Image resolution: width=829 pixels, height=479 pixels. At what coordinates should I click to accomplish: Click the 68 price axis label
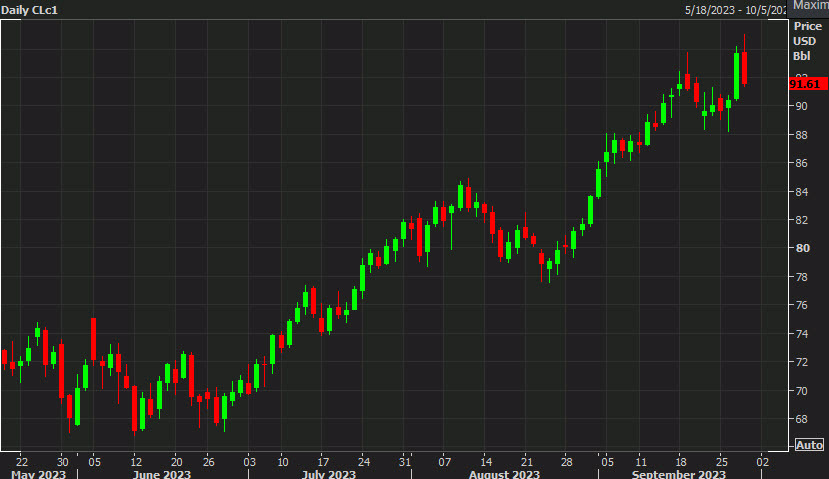802,419
